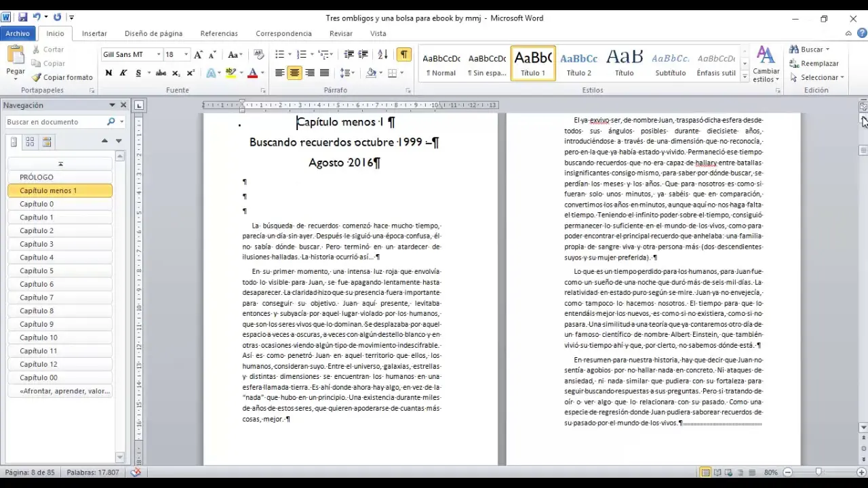Click the Save icon in quick access toolbar
Screen dimensions: 868x488
(x=22, y=18)
